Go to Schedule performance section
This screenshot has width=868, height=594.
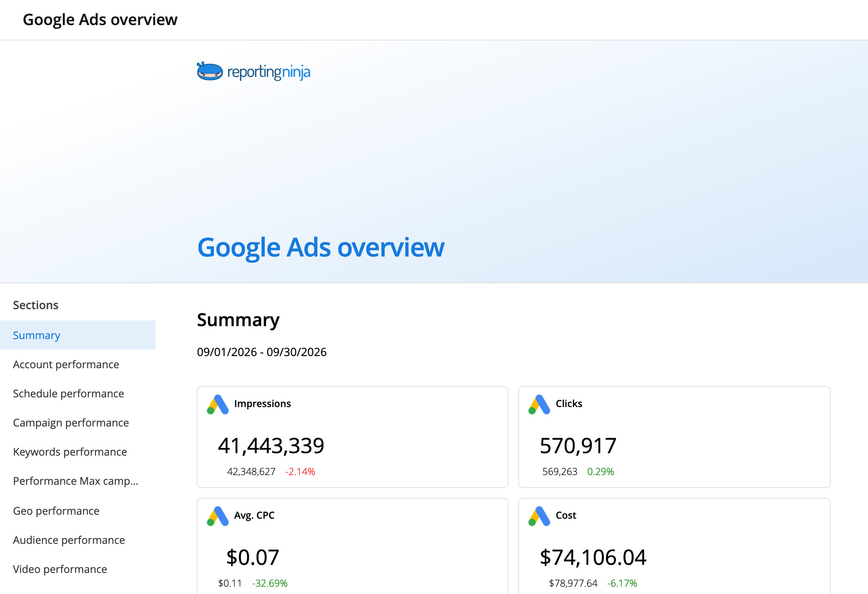[x=78, y=393]
